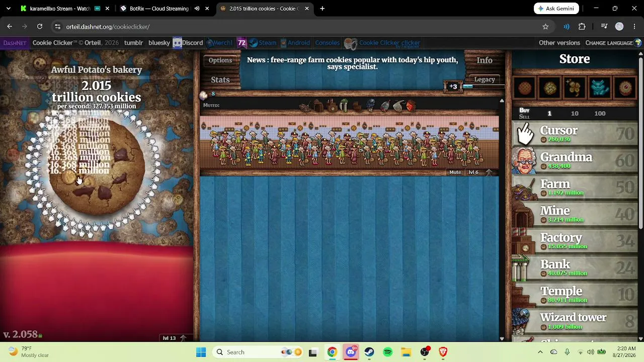Buy a Factory from the Store
The image size is (644, 362).
click(x=575, y=241)
